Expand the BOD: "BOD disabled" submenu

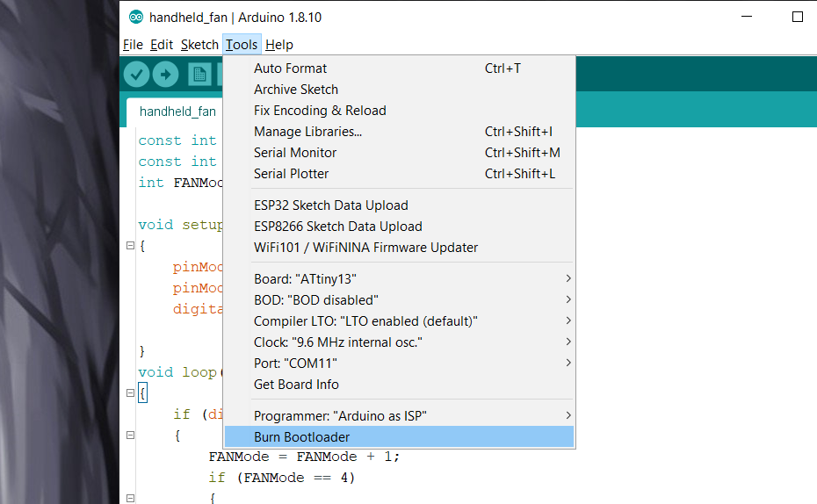coord(400,300)
